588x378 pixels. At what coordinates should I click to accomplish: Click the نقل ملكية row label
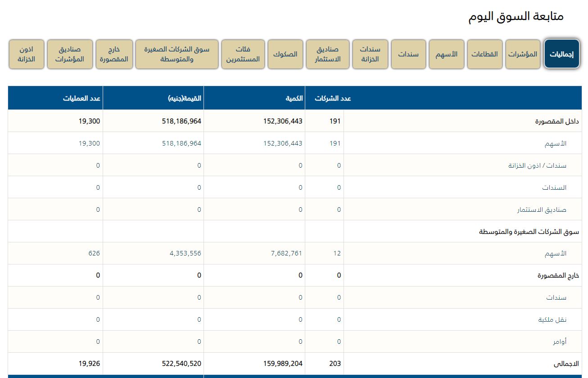click(x=552, y=320)
